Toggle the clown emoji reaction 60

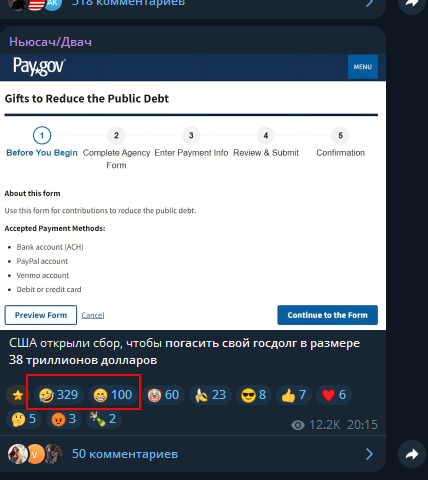(x=163, y=395)
